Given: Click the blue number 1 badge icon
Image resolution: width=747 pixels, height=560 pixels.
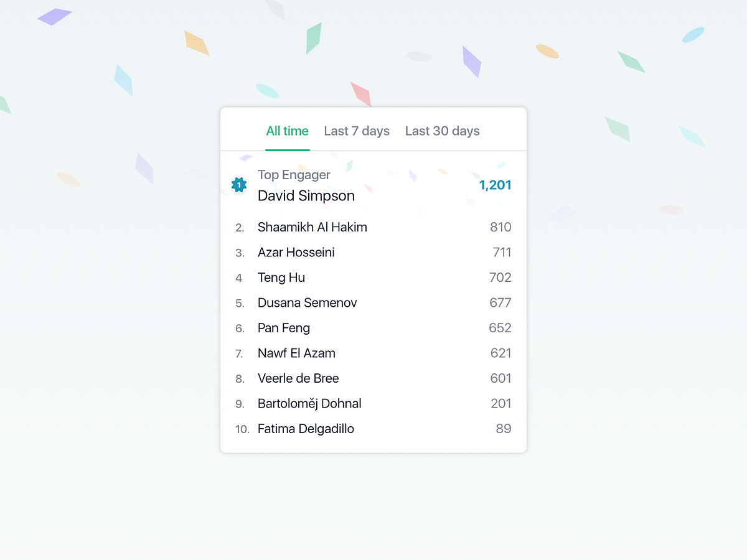Looking at the screenshot, I should click(239, 185).
